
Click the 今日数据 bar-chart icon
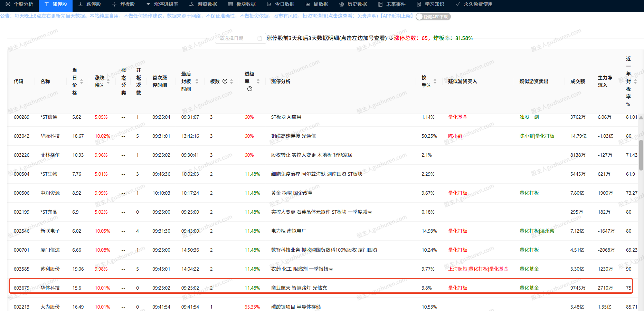pyautogui.click(x=269, y=4)
